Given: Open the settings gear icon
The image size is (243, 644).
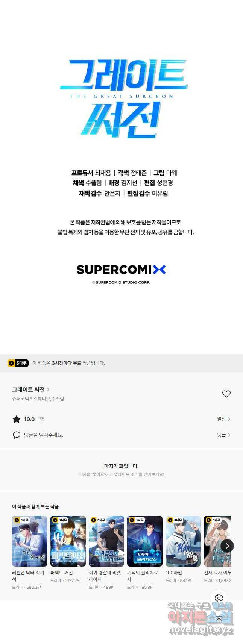Looking at the screenshot, I should point(219,598).
